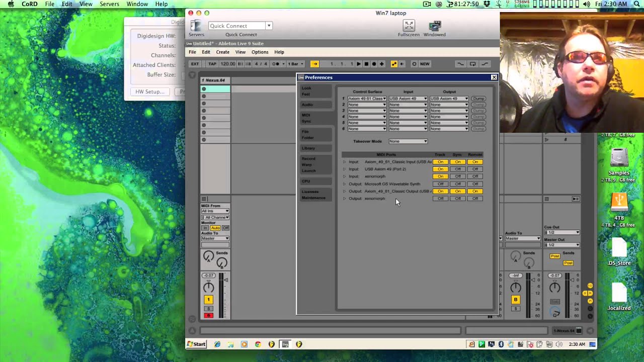Switch CoRD session to Fullscreen
Image resolution: width=644 pixels, height=362 pixels.
point(409,26)
